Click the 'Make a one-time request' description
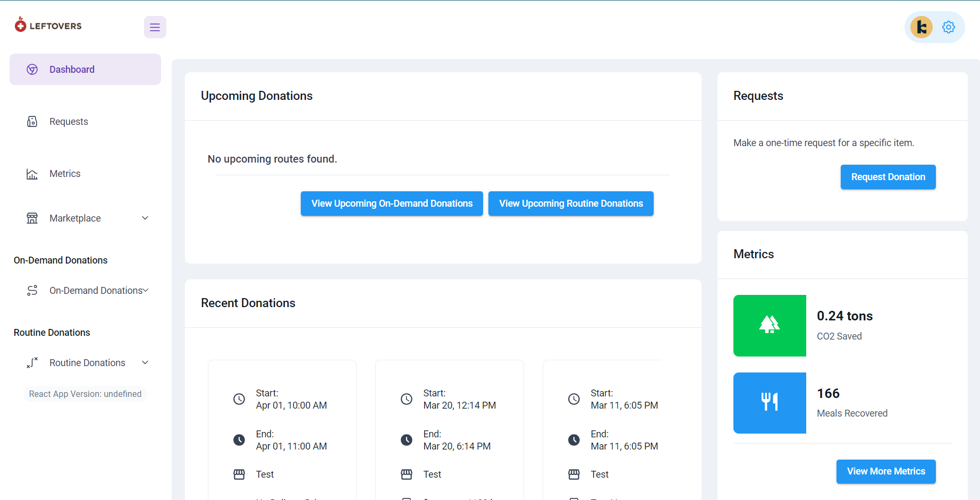 point(824,143)
